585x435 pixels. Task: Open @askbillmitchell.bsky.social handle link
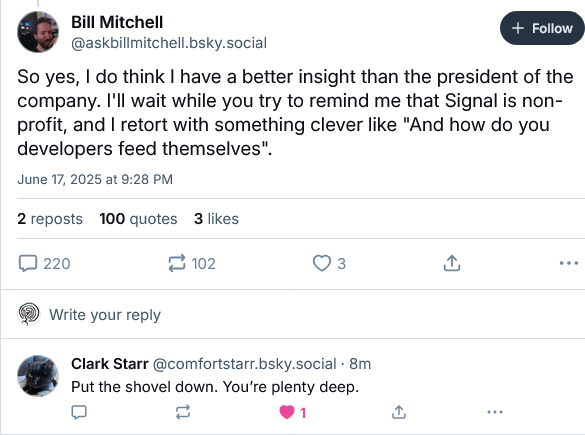[169, 43]
